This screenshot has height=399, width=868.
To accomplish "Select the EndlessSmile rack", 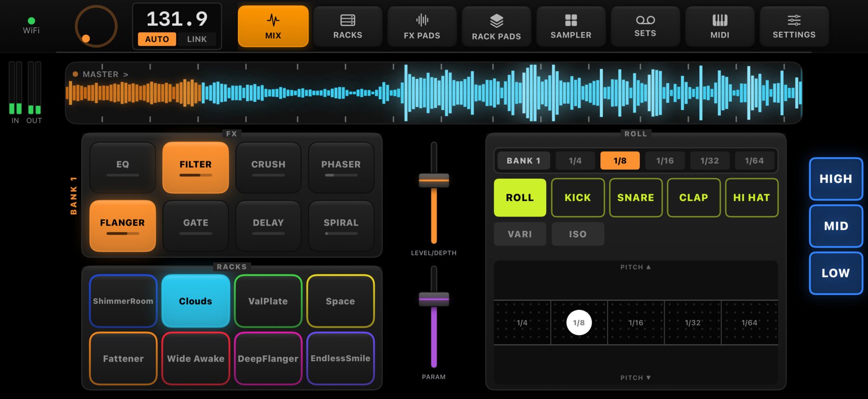I will point(340,359).
